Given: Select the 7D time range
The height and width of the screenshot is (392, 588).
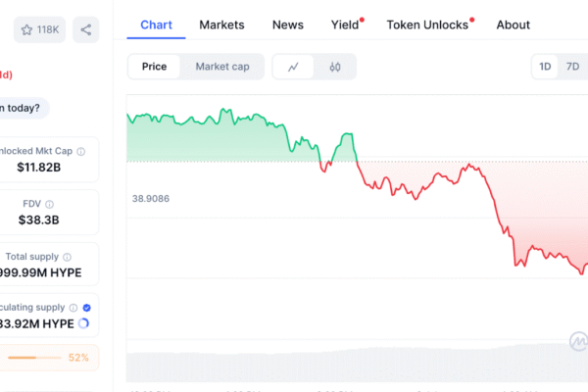Looking at the screenshot, I should point(573,67).
